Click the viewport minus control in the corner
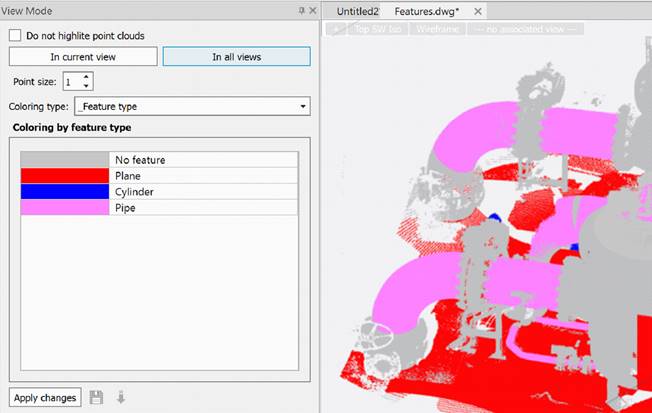The width and height of the screenshot is (652, 413). tap(336, 29)
